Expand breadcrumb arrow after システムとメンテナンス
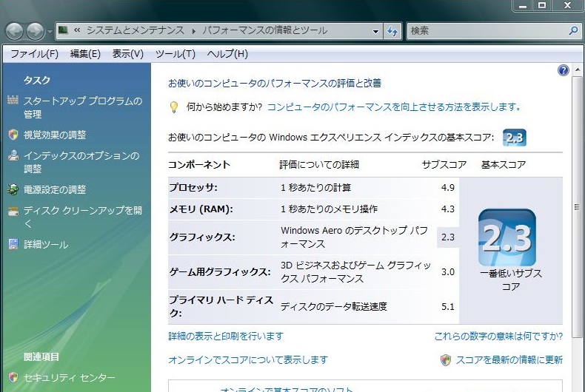585x392 pixels. pos(193,31)
